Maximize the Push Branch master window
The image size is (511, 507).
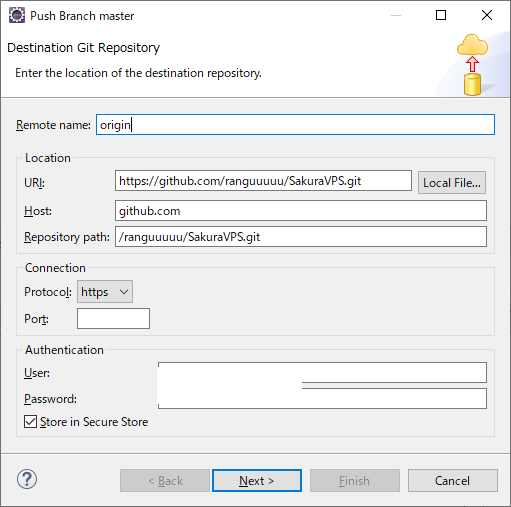(441, 15)
